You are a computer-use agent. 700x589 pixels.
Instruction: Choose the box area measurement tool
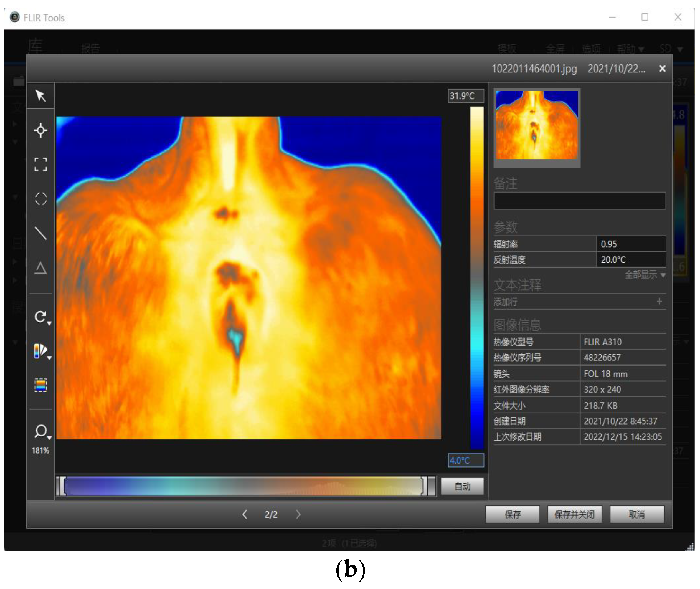[x=40, y=164]
